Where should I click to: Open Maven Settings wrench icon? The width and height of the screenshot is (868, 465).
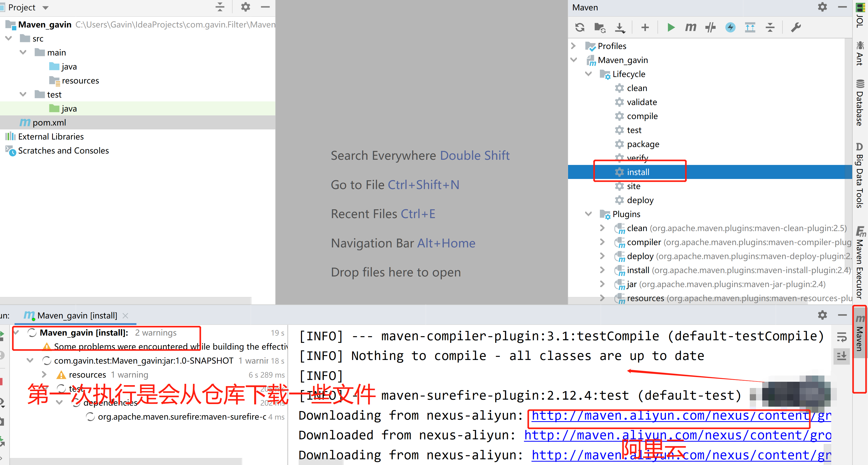tap(796, 27)
